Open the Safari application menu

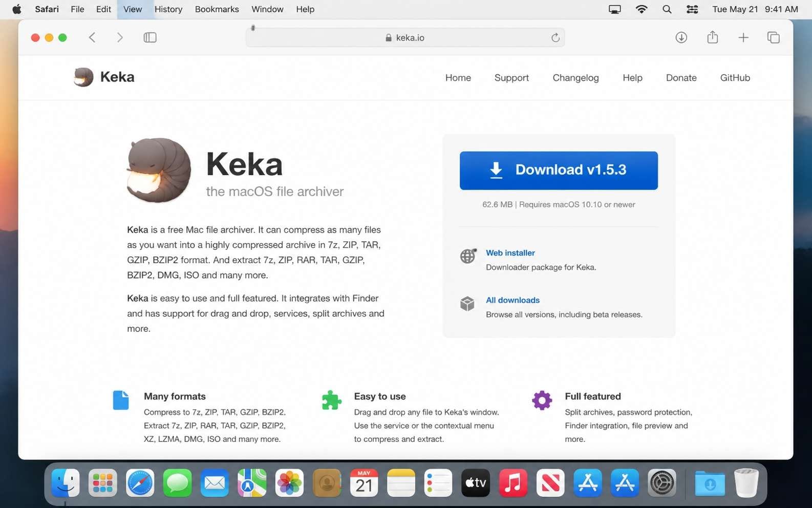pos(47,9)
